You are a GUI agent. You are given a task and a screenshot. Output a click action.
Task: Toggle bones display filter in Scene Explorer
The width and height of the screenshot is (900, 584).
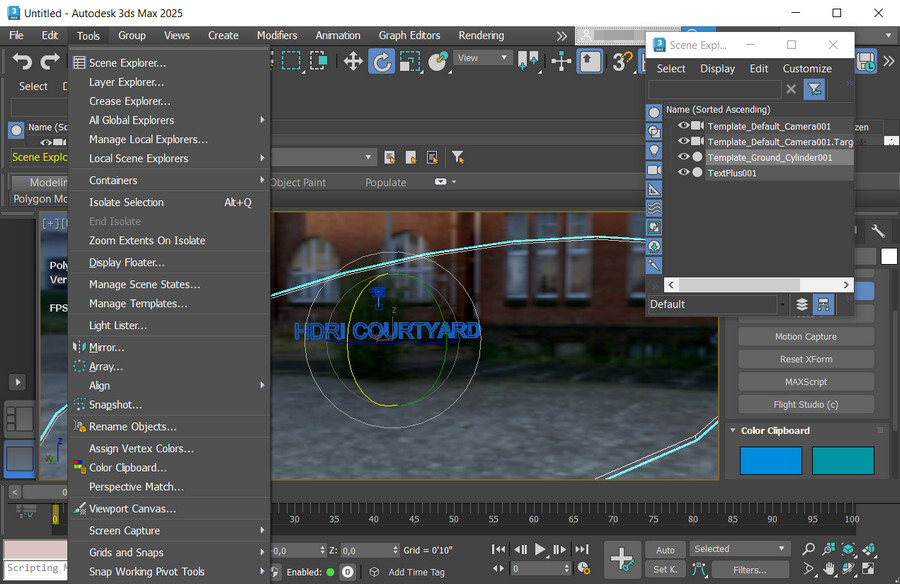pos(654,265)
